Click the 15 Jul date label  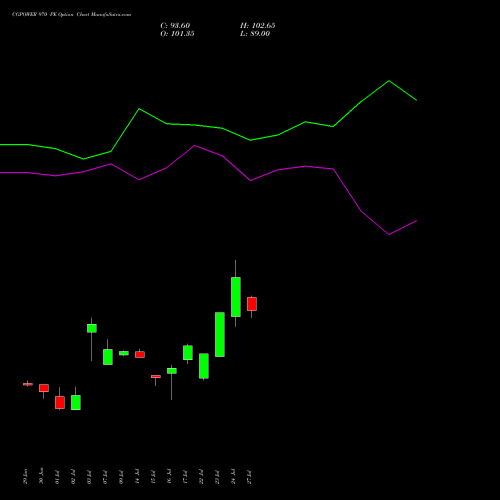154,477
